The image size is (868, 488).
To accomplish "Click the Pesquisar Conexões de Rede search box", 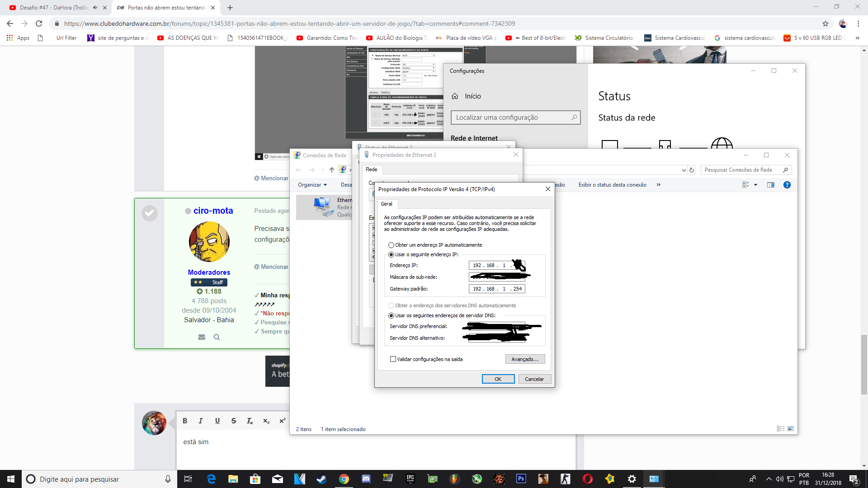I will tap(746, 170).
